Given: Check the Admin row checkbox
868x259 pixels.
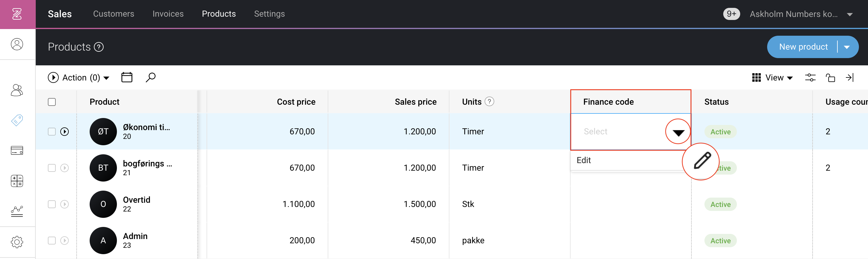Looking at the screenshot, I should (52, 241).
